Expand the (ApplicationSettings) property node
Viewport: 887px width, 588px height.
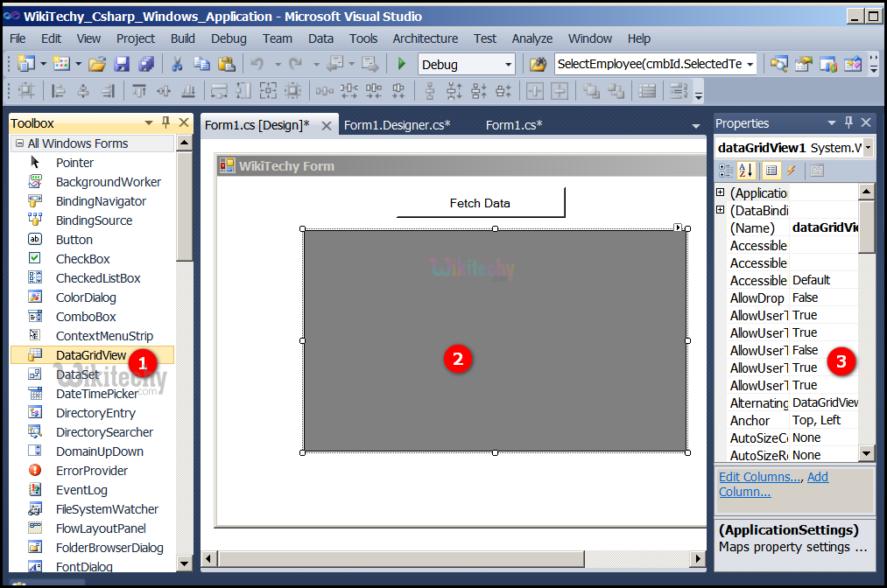[721, 192]
